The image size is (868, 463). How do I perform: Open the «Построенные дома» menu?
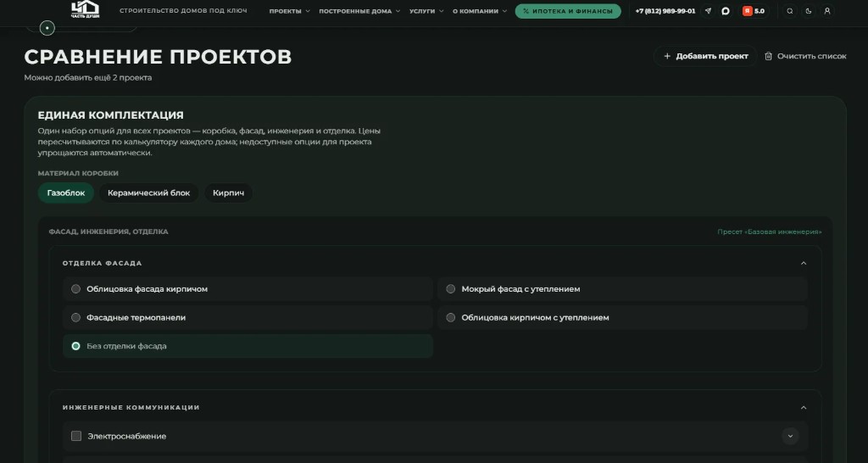tap(359, 11)
